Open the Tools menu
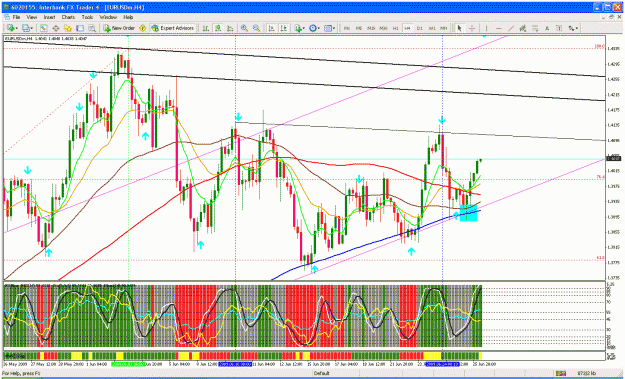This screenshot has height=379, width=625. 87,18
